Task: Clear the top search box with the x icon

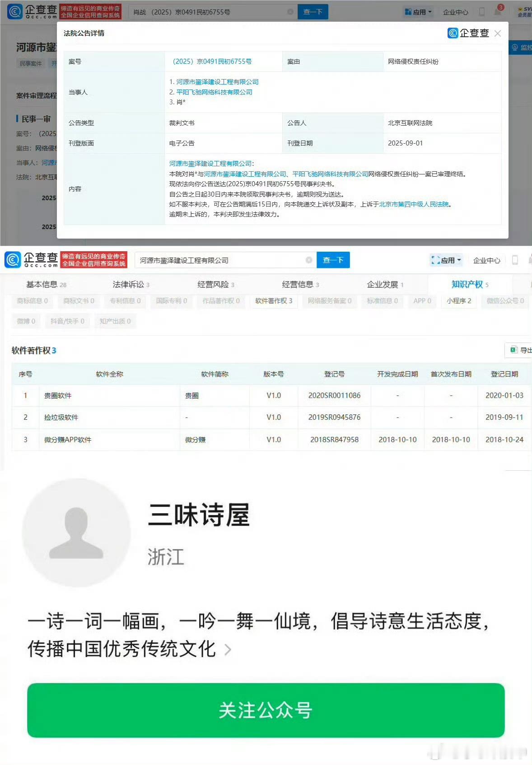Action: [x=290, y=12]
